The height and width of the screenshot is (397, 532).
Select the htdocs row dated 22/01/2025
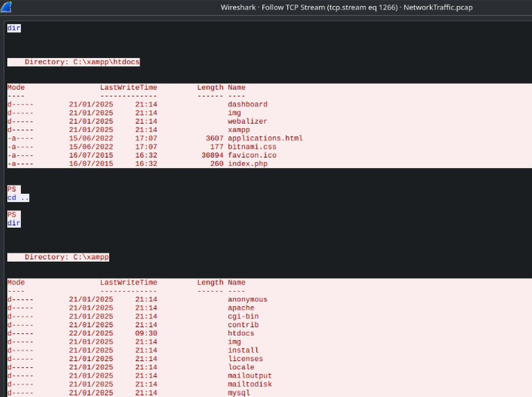(241, 334)
